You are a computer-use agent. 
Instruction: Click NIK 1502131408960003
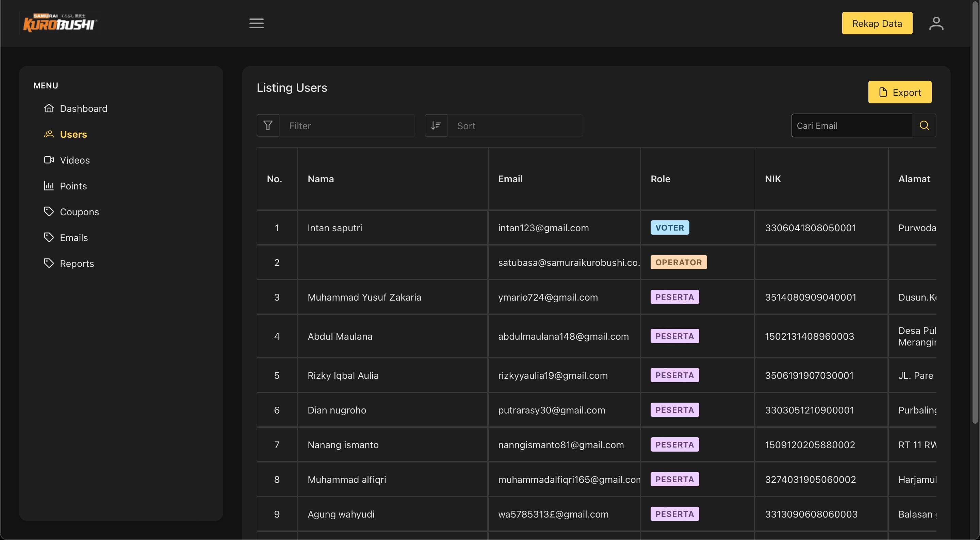pyautogui.click(x=809, y=336)
